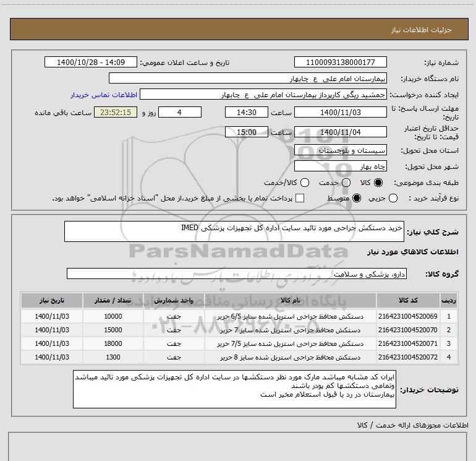The image size is (476, 461).
Task: Click اطلاعات کالاهای مورد نیاز heading
Action: [412, 252]
